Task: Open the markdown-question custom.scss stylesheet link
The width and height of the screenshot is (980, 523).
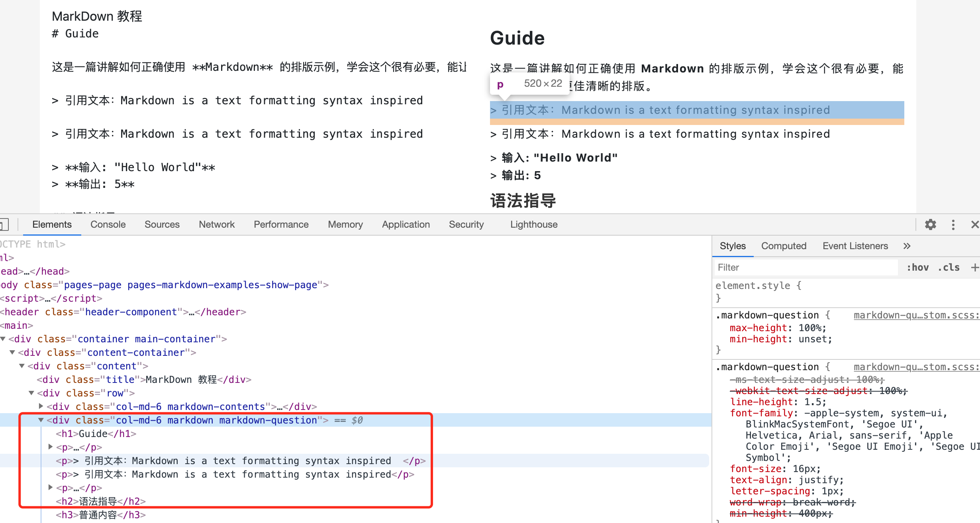Action: (x=916, y=315)
